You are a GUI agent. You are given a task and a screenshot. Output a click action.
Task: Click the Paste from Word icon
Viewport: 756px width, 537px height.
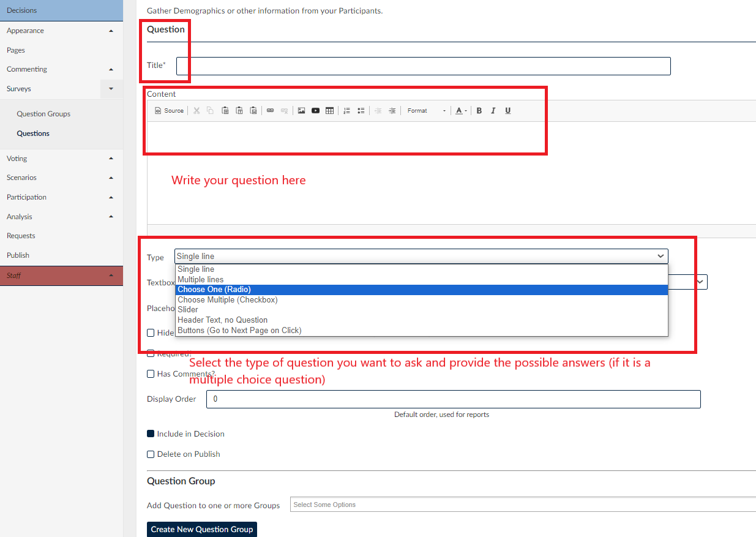253,111
